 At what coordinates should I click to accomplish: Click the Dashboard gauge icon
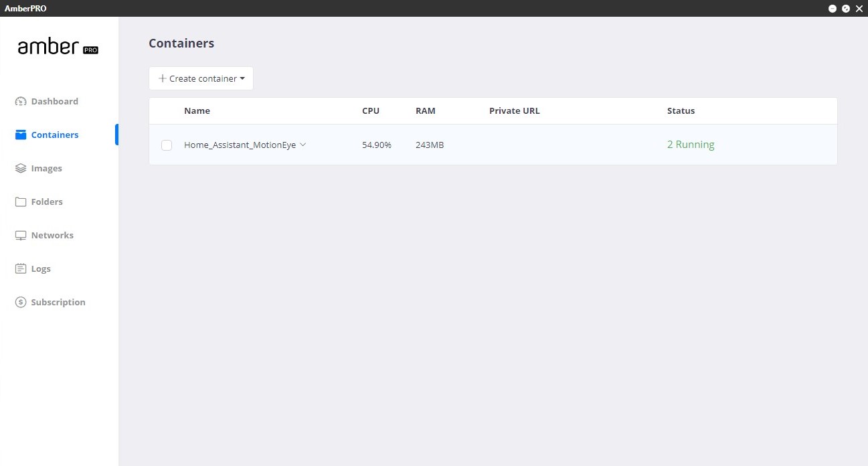click(21, 102)
